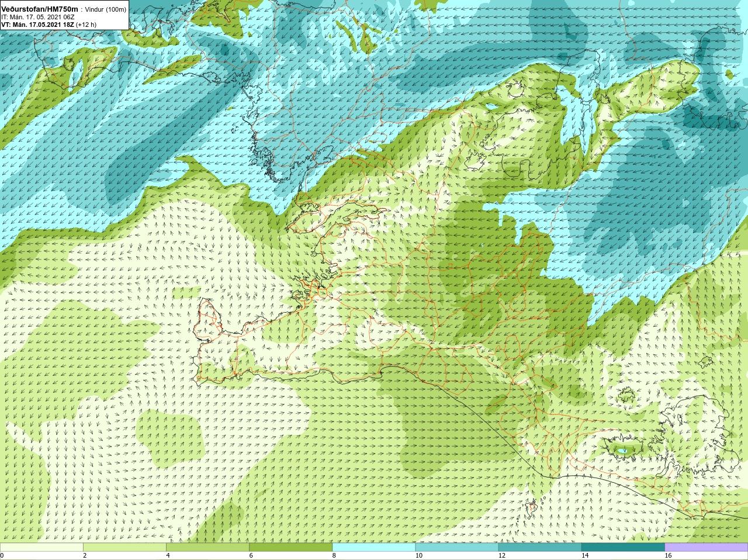Image resolution: width=748 pixels, height=560 pixels.
Task: Click the medium green 4–6 legend swatch
Action: coord(207,547)
